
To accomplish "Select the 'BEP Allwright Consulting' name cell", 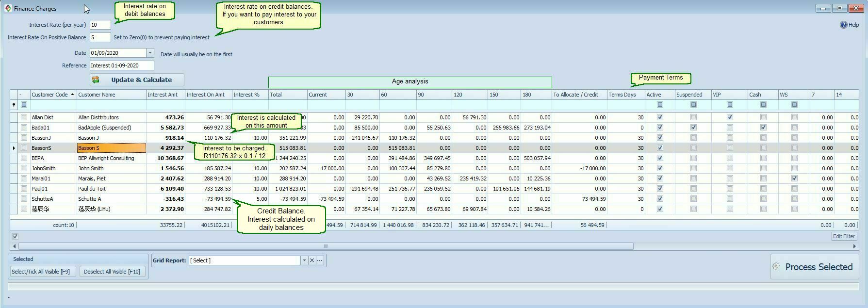I will click(x=112, y=158).
